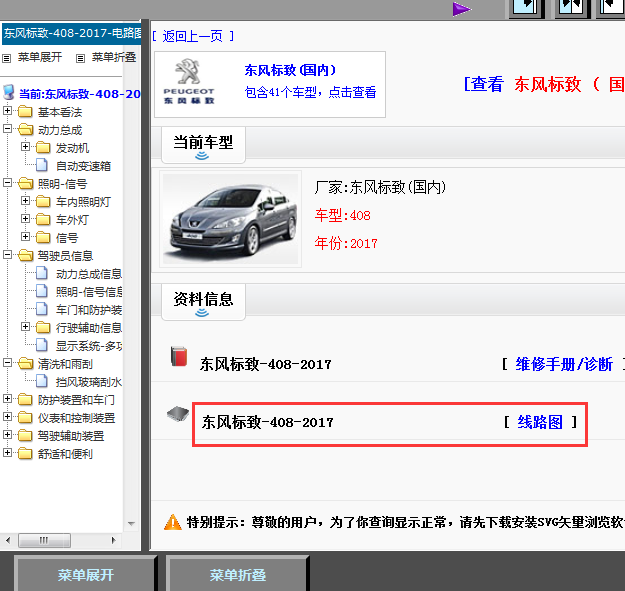625x591 pixels.
Task: Collapse the 驾驶员信息 tree node
Action: 7,254
